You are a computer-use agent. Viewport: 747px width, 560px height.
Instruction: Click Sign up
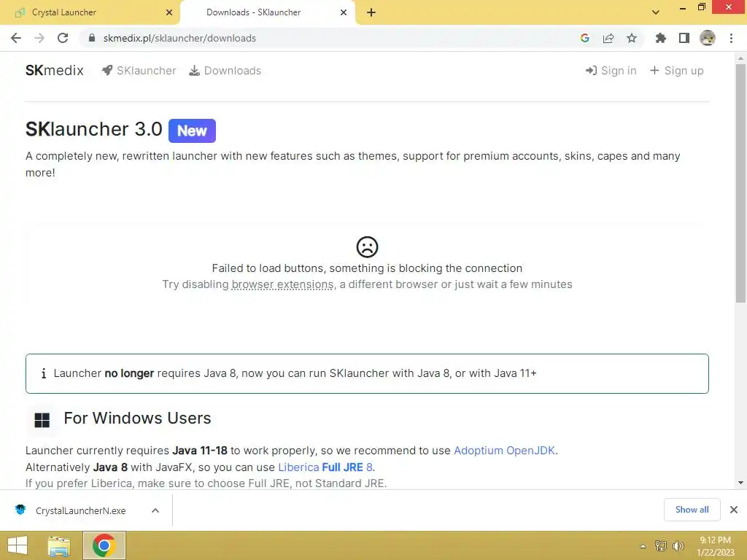tap(677, 71)
